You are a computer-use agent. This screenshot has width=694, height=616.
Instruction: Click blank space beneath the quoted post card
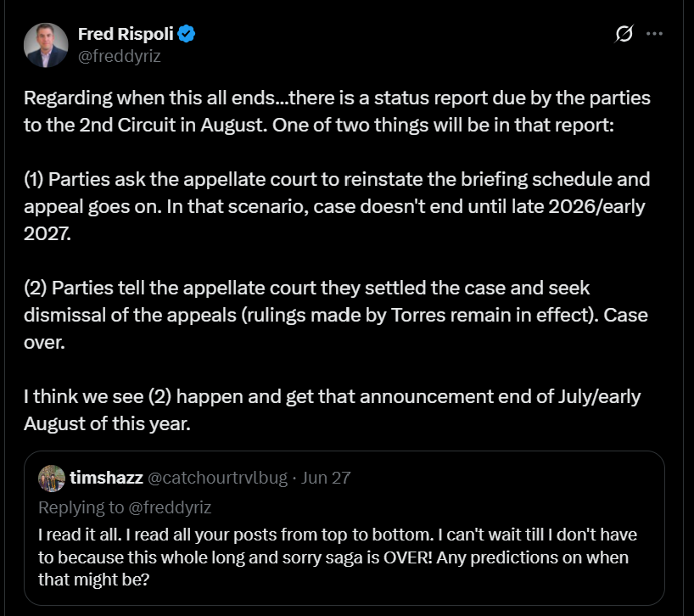coord(344,611)
